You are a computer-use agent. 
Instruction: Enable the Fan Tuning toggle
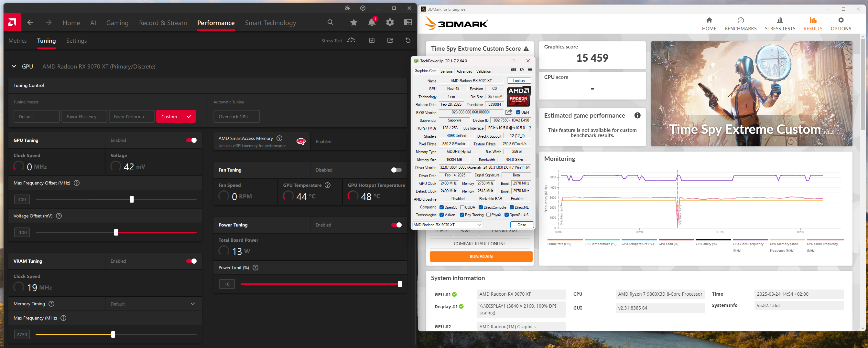coord(396,170)
